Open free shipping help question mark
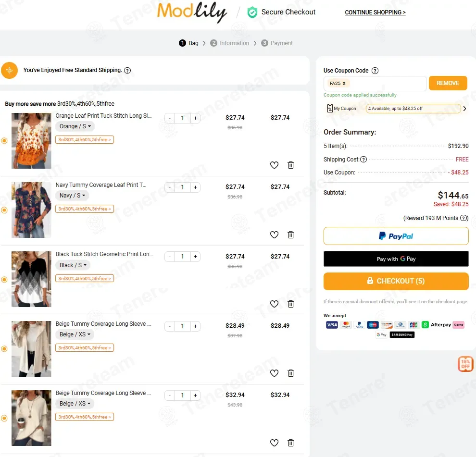Screen dimensions: 476x457 point(127,71)
